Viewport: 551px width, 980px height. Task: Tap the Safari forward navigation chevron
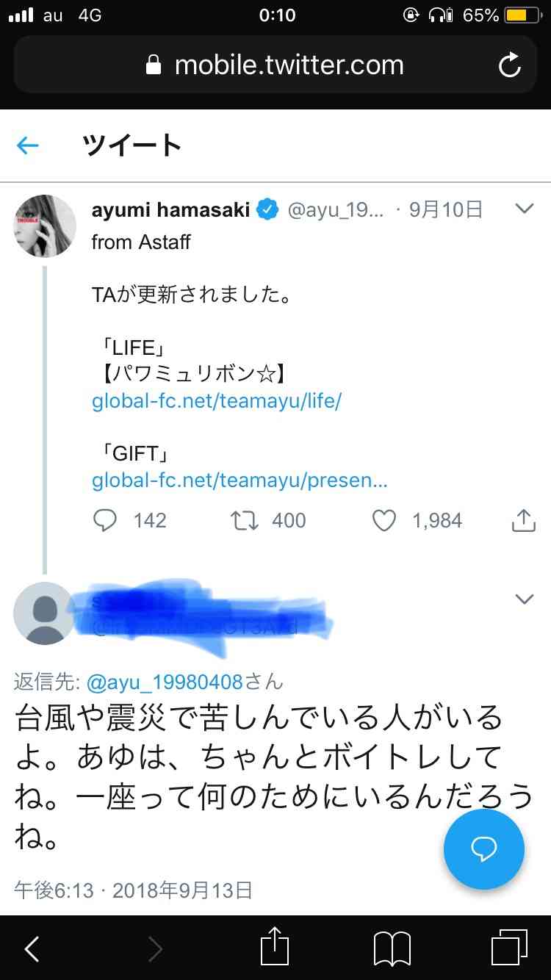pos(154,948)
